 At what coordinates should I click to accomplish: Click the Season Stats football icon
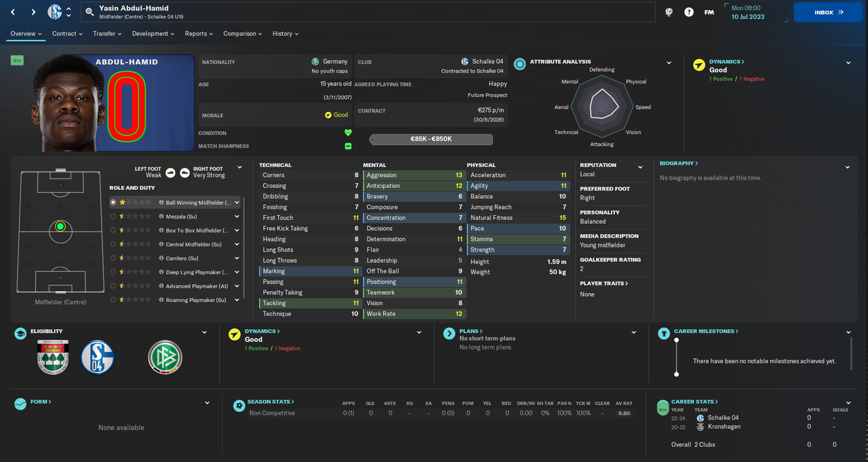[x=239, y=405]
